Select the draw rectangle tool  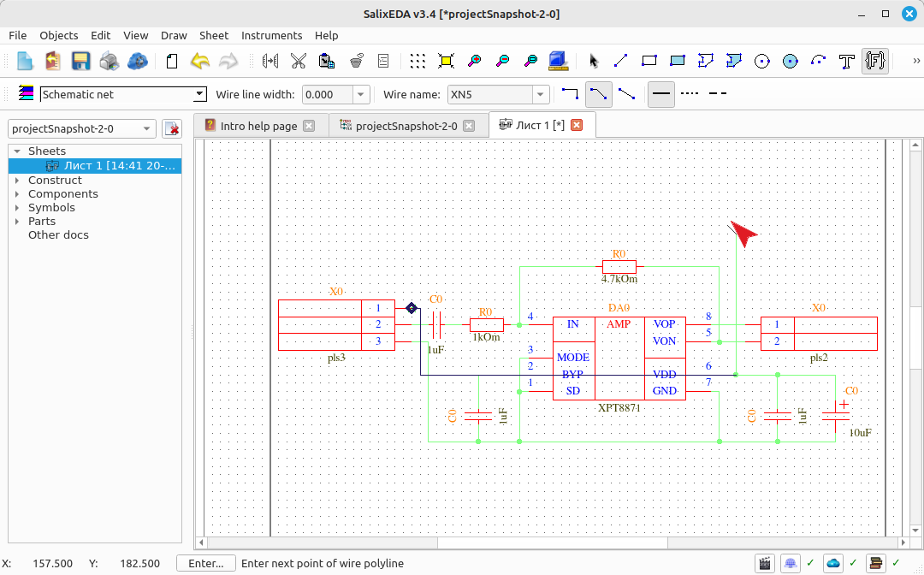pyautogui.click(x=649, y=61)
